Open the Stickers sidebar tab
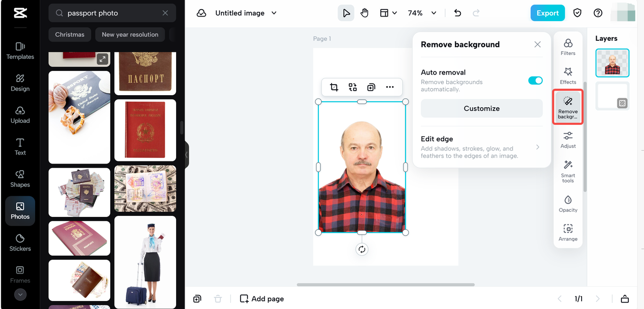This screenshot has height=309, width=644. coord(20,243)
